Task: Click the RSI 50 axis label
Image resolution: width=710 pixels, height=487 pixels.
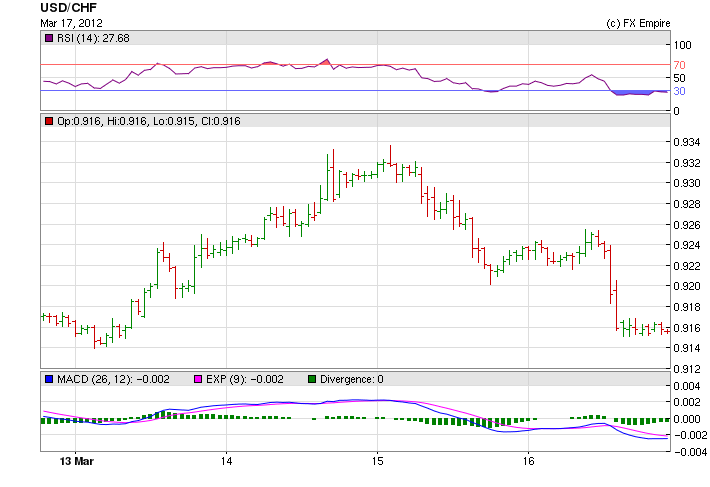Action: click(x=679, y=78)
